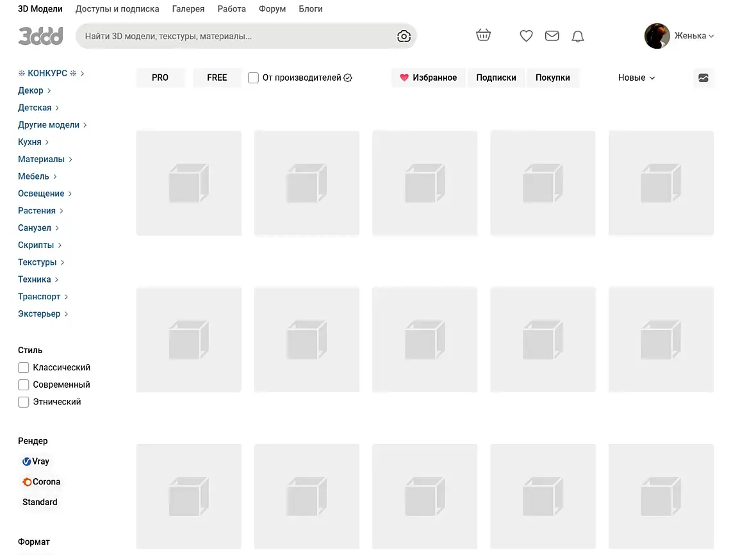Screen dimensions: 756x555
Task: Expand the Другие модели category
Action: pos(53,125)
